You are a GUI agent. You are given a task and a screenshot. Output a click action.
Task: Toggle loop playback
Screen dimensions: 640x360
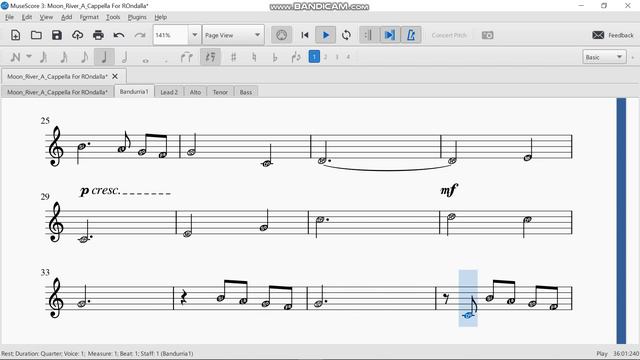(346, 35)
